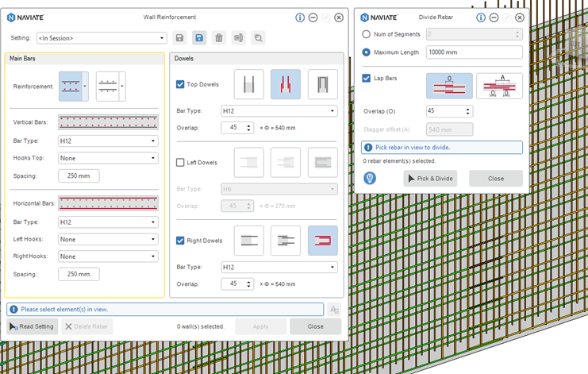Click the delete setting trash icon
Viewport: 588px width, 374px height.
pos(219,37)
